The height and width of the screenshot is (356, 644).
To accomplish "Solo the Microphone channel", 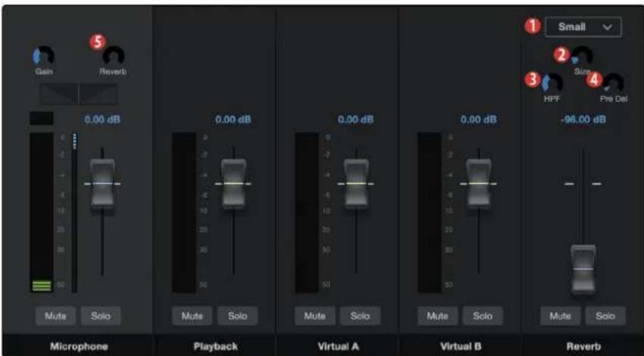I will pos(101,316).
